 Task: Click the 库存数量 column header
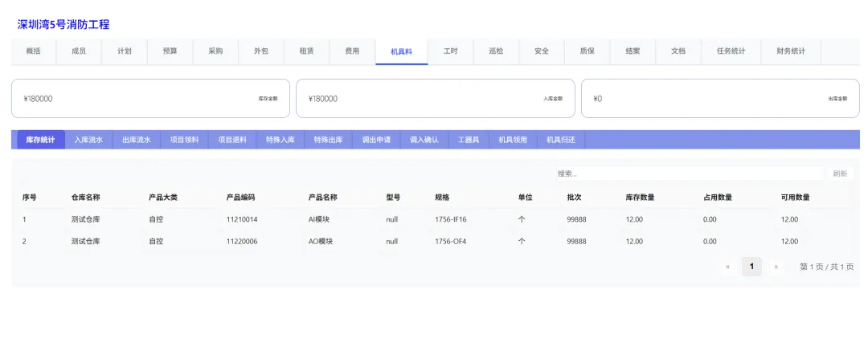point(640,198)
